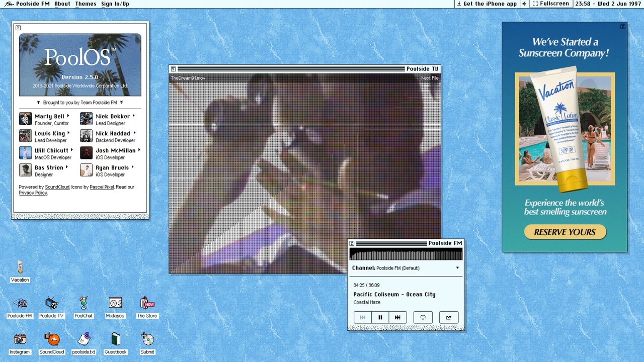Expand arrow next to Niek Dekker
The width and height of the screenshot is (644, 362).
(133, 116)
